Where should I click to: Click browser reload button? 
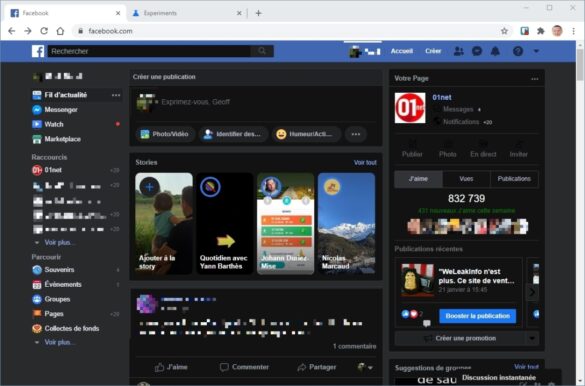click(44, 31)
